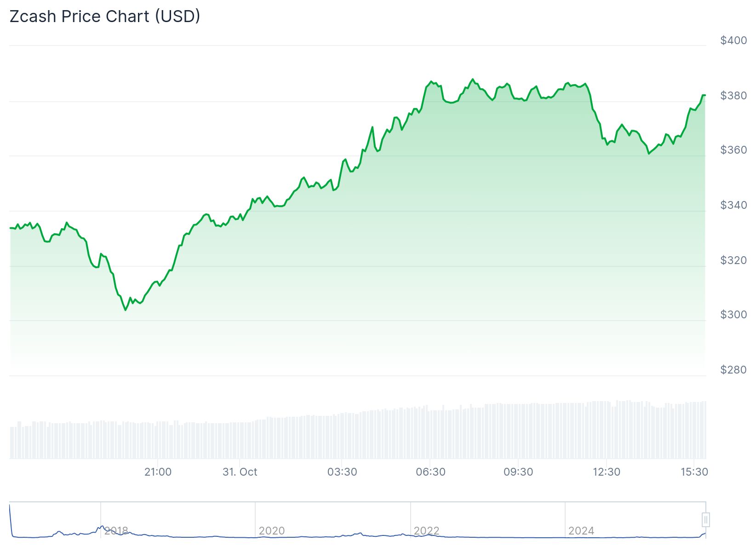Click the $280 price axis label
This screenshot has width=756, height=552.
pos(733,370)
